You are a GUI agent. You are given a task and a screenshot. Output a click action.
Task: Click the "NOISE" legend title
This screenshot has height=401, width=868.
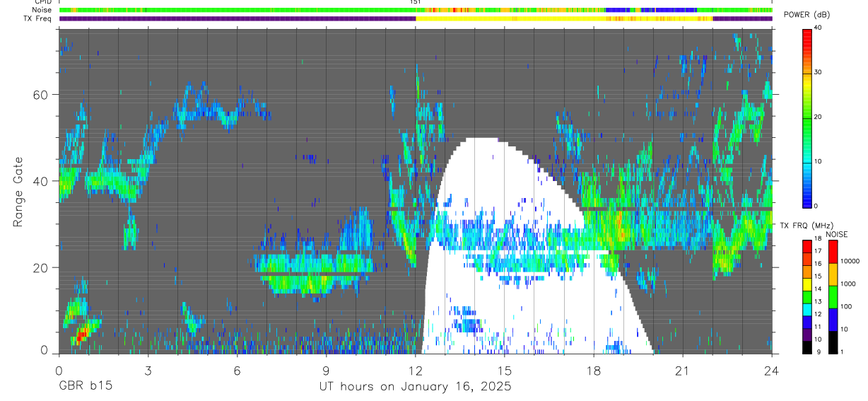point(837,234)
